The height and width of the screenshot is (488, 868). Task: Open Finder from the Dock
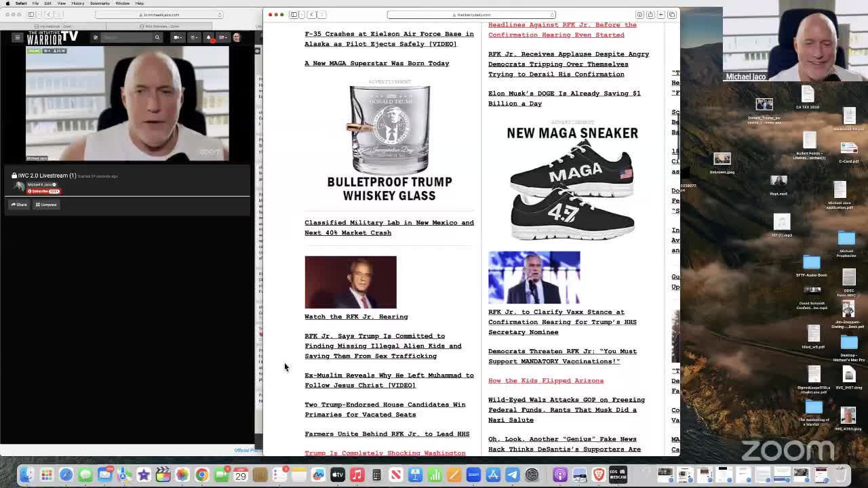(x=26, y=475)
